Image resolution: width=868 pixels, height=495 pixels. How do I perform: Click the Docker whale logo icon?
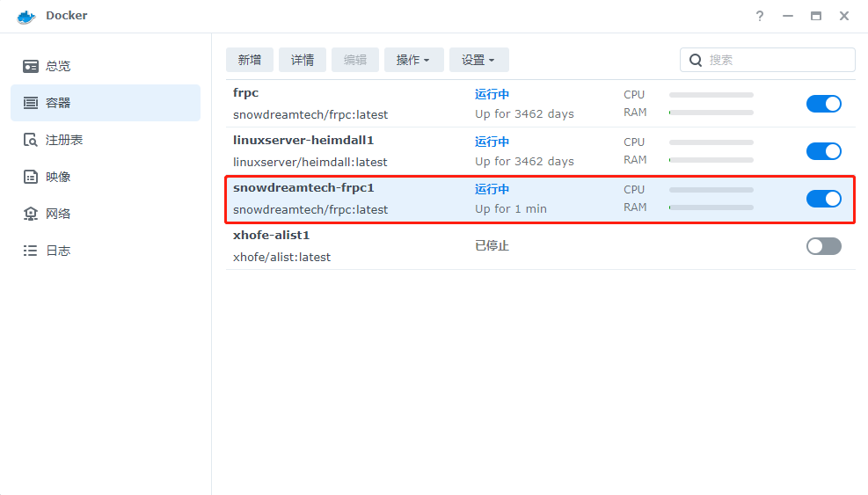tap(26, 16)
